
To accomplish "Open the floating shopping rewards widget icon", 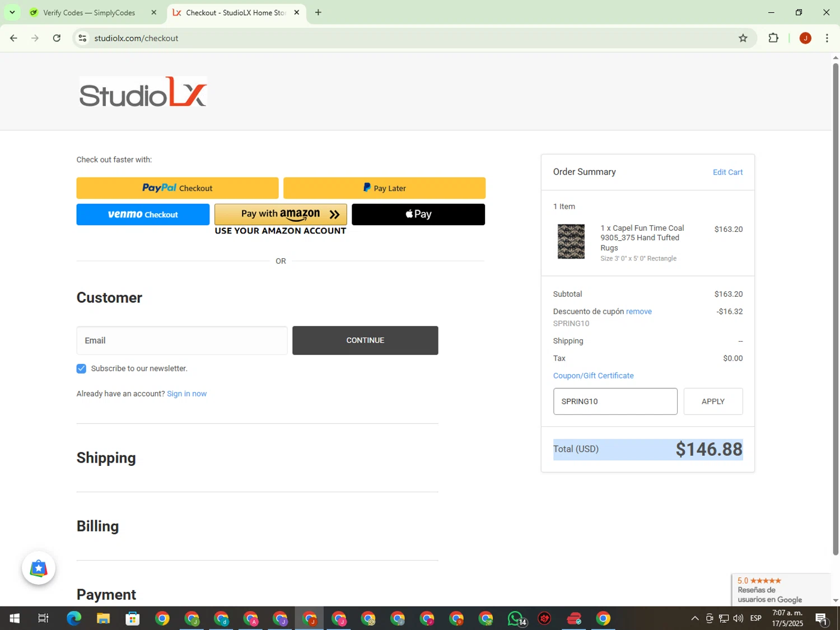I will pos(39,568).
